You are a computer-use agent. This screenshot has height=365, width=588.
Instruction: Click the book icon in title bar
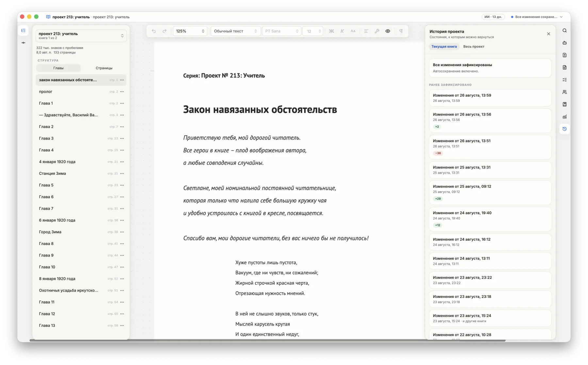pos(48,17)
